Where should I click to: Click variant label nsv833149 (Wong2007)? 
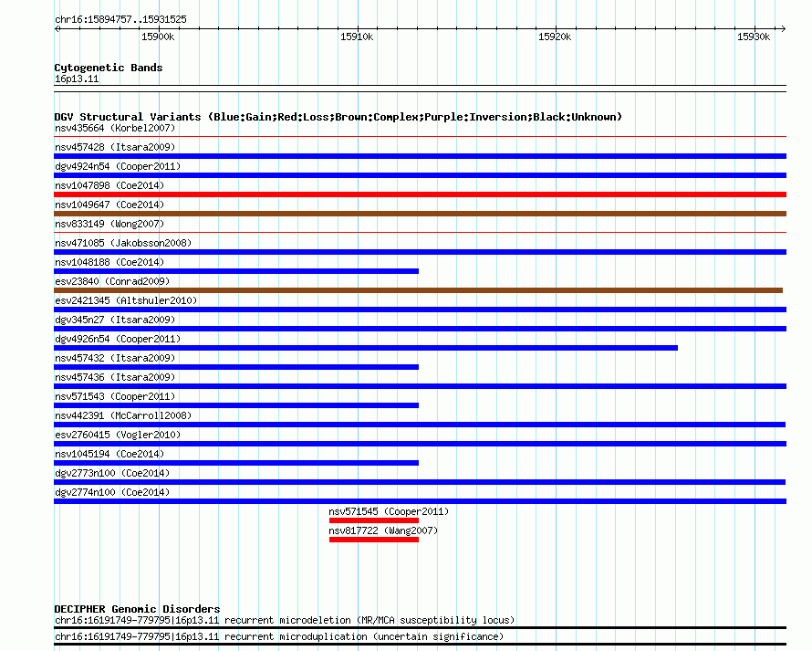pos(109,224)
